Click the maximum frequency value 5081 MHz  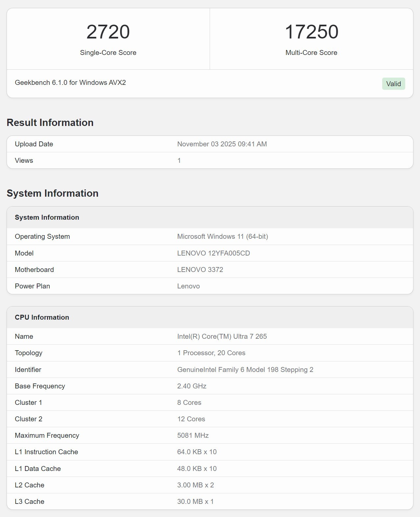point(193,435)
